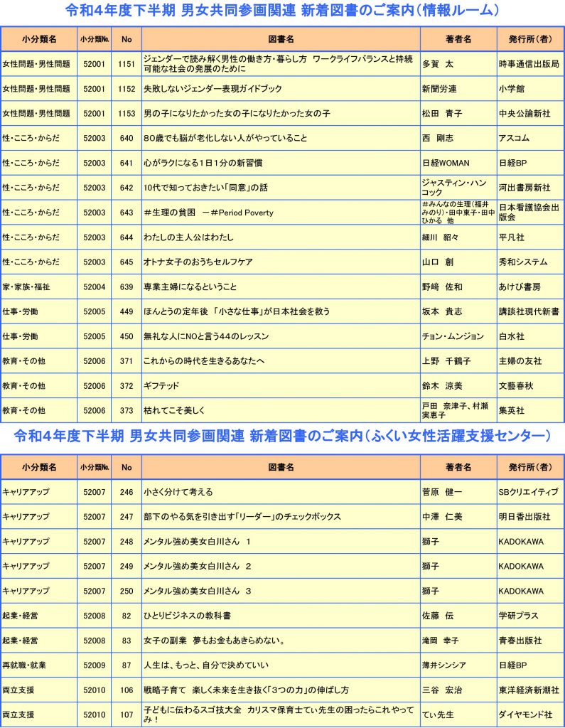Viewport: 565px width, 728px height.
Task: Click the publisher 中央公論新社
Action: coord(524,113)
